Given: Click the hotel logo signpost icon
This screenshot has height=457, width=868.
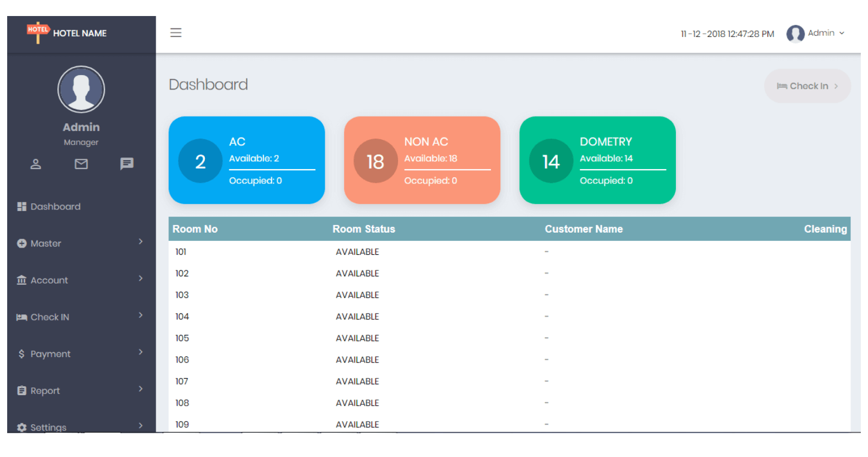Looking at the screenshot, I should coord(38,32).
